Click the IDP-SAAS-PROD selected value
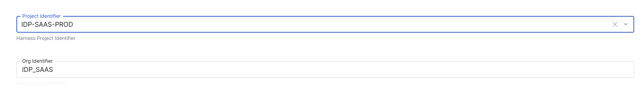This screenshot has width=644, height=99. pos(47,24)
